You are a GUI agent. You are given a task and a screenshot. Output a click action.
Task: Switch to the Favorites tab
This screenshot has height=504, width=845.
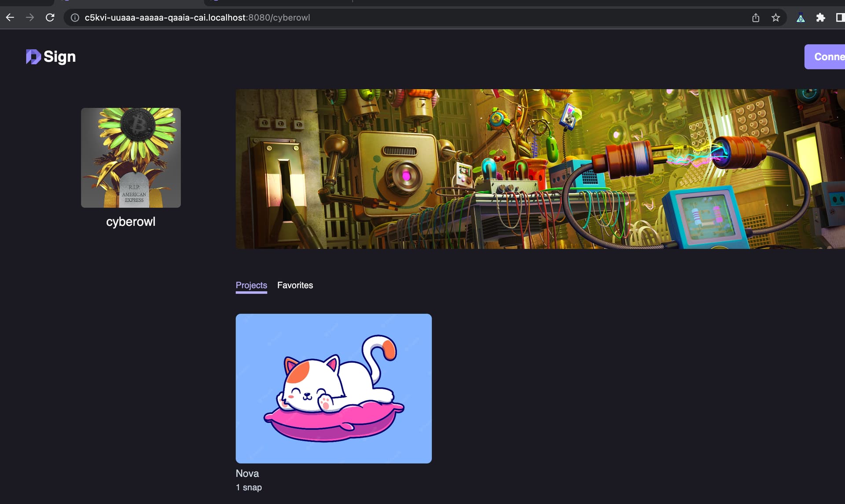coord(295,285)
